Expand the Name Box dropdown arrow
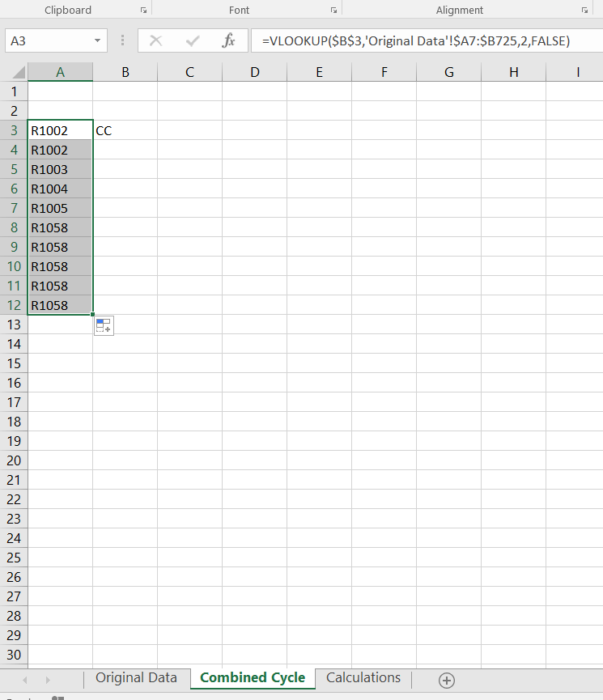The image size is (603, 700). pyautogui.click(x=97, y=41)
